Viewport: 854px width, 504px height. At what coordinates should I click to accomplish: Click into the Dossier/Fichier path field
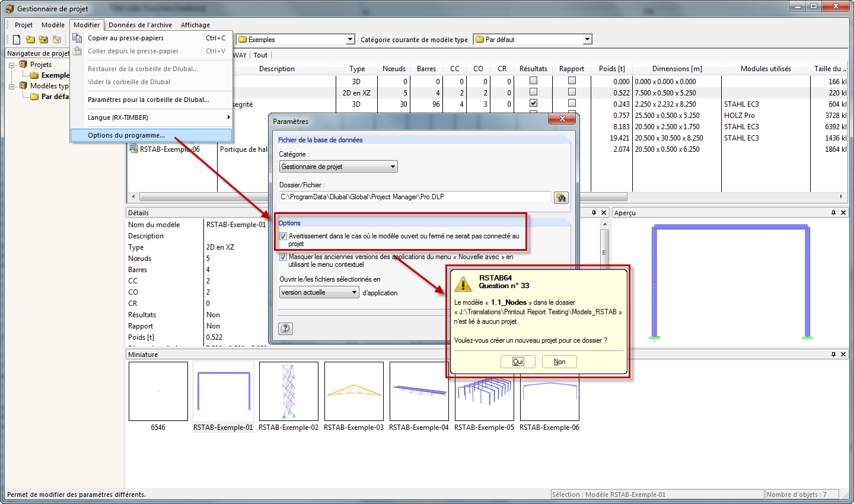click(x=415, y=197)
